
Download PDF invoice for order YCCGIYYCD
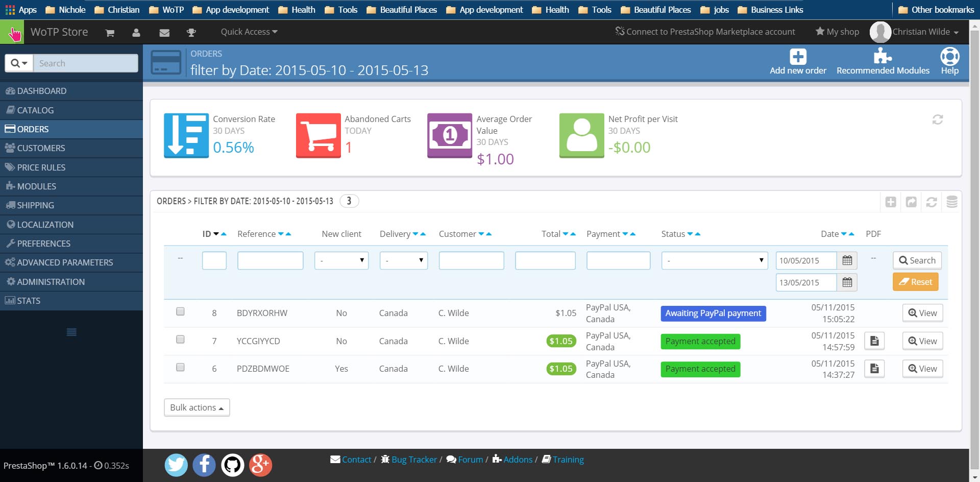[x=874, y=341]
